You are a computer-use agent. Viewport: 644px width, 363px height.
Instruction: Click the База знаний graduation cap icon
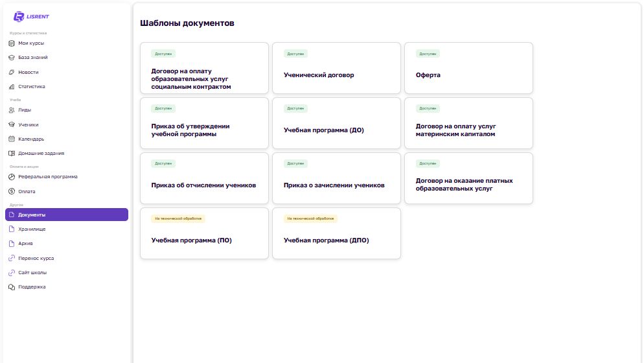12,58
